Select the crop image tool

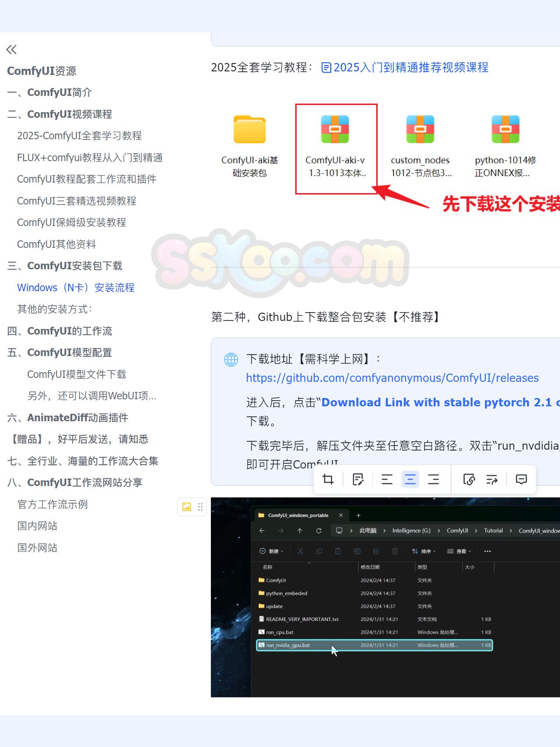coord(328,479)
